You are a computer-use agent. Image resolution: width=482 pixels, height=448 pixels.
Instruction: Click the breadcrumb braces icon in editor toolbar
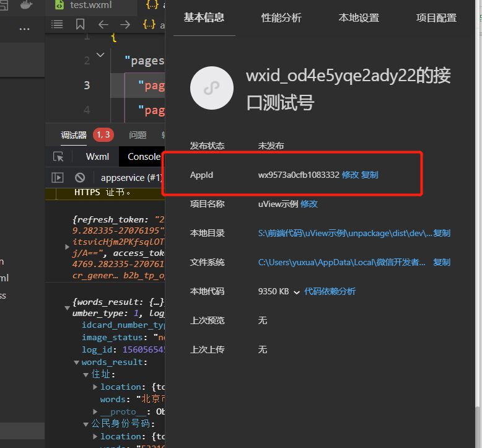click(x=149, y=24)
